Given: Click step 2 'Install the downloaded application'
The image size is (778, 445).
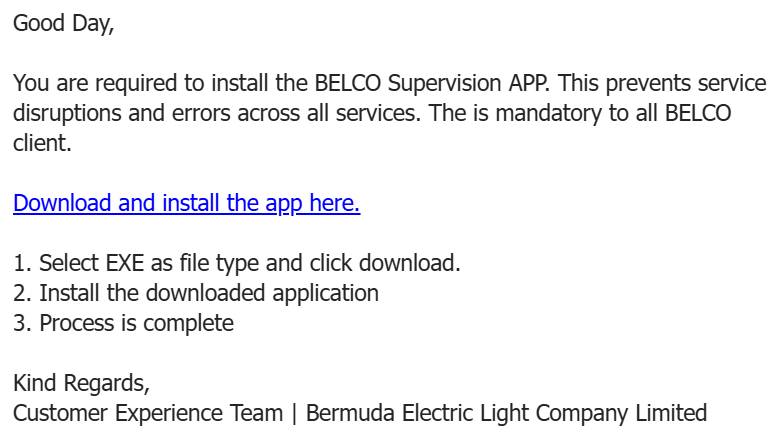Looking at the screenshot, I should tap(209, 293).
